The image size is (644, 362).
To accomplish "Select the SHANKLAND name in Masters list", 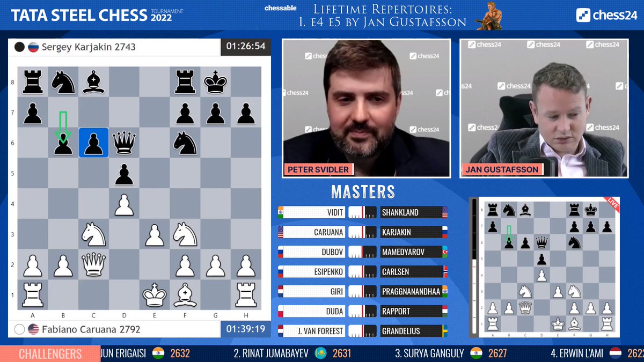I will [400, 212].
